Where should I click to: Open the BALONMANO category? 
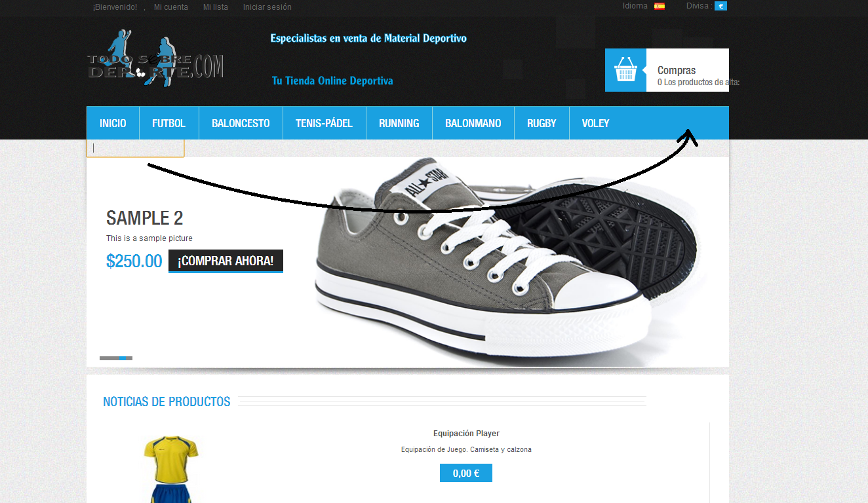tap(473, 123)
